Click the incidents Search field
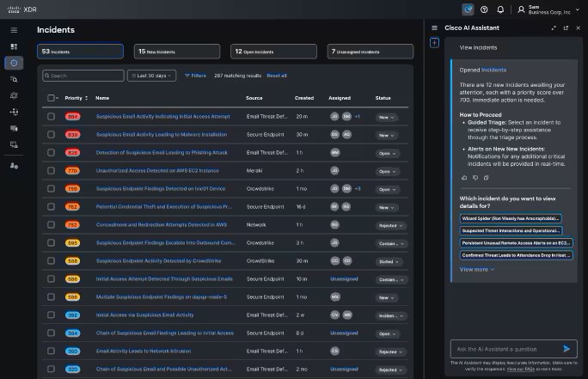Screen dimensions: 588x379 (83, 76)
